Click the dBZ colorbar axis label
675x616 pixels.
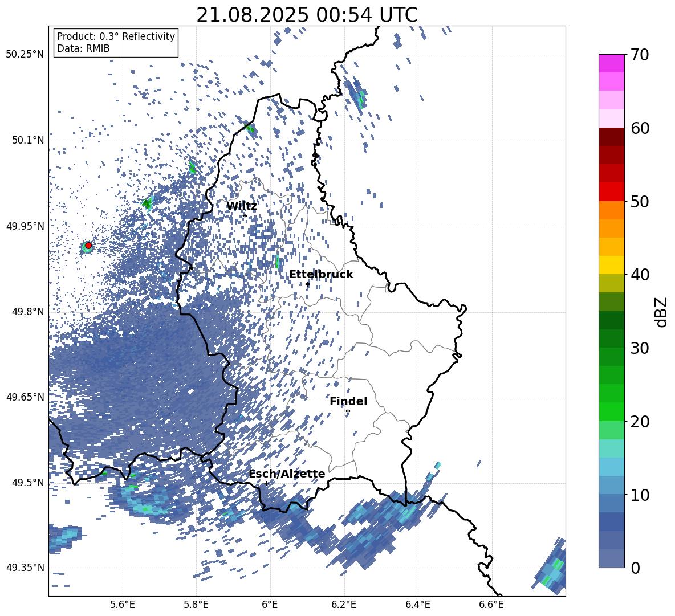coord(662,312)
